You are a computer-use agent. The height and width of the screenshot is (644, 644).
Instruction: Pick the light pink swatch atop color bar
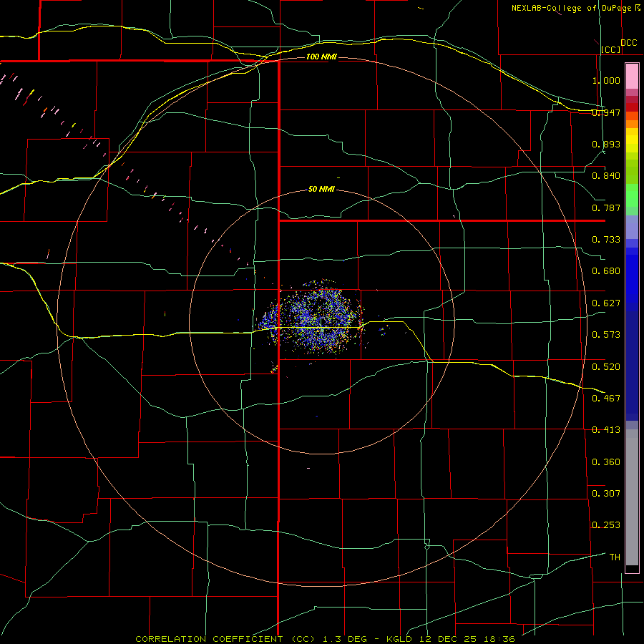click(632, 77)
